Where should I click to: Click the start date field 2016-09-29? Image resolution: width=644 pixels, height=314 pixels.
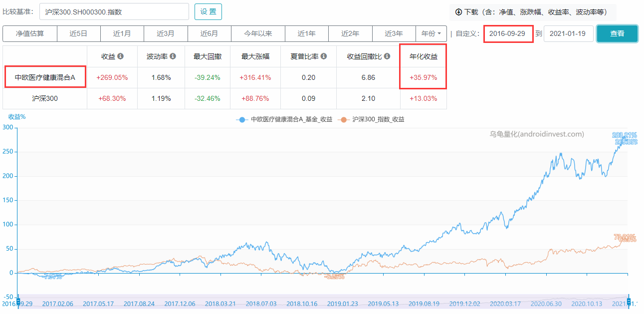tap(508, 33)
